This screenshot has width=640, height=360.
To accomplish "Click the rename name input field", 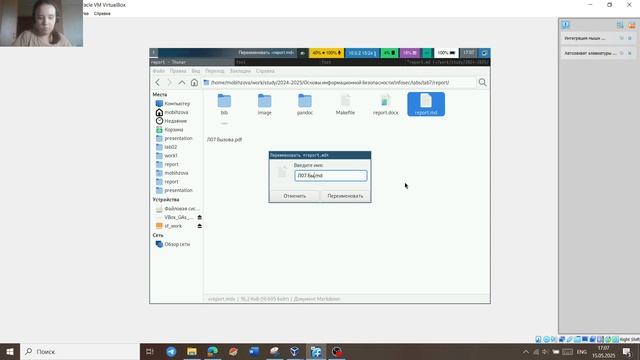I will [x=331, y=176].
